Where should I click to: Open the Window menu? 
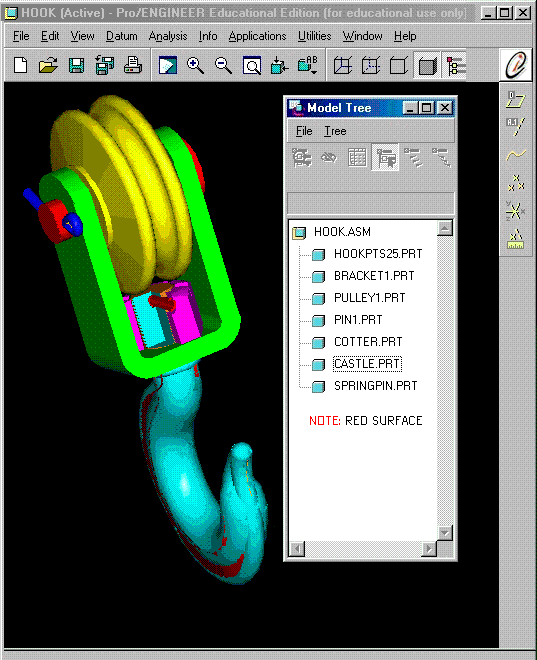click(362, 36)
